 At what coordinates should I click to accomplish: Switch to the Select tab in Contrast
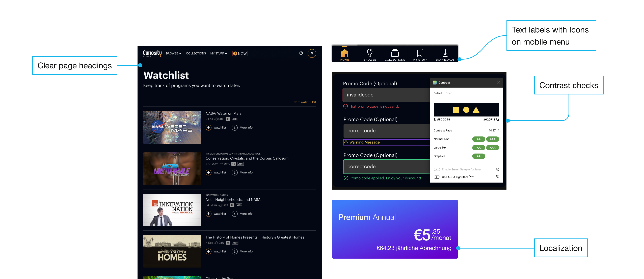(x=438, y=93)
